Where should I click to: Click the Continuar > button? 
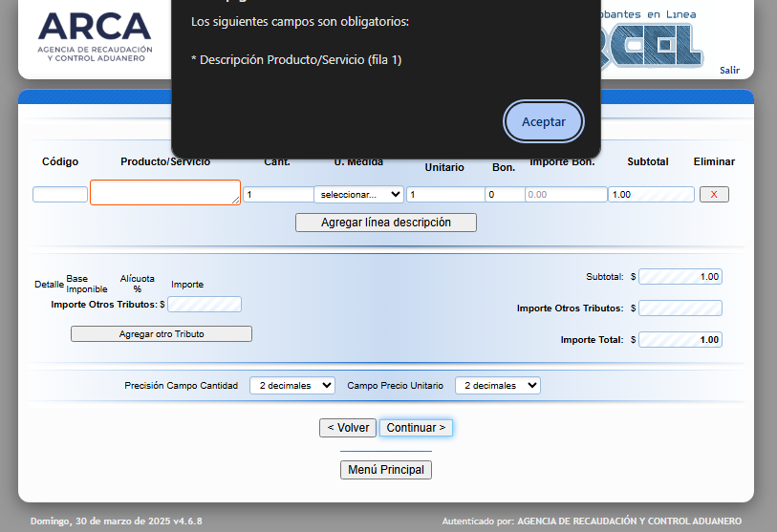pyautogui.click(x=416, y=428)
